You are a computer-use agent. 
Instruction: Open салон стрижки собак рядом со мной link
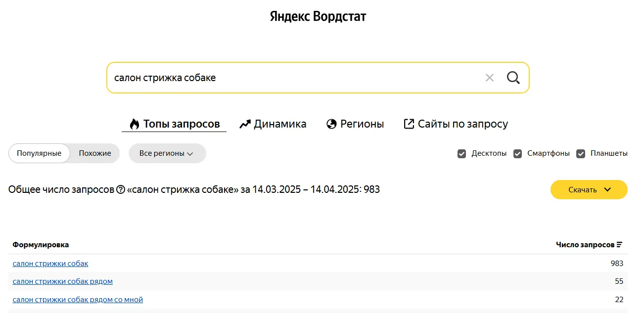(x=78, y=300)
